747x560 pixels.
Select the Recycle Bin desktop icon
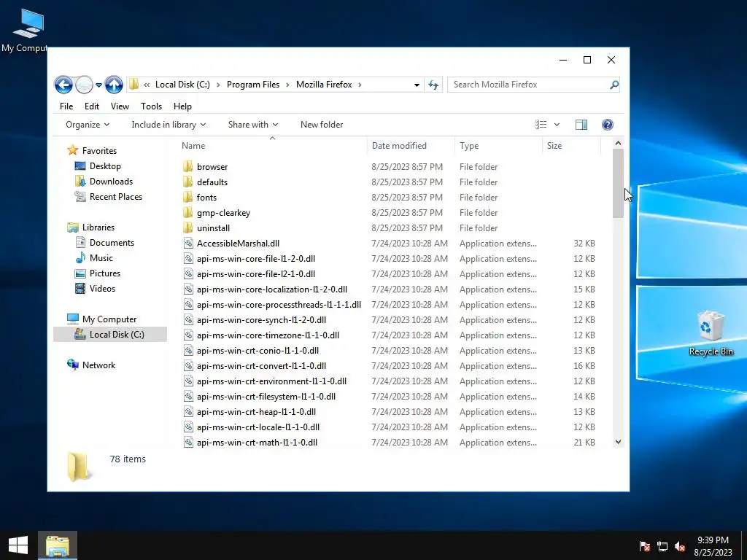711,334
